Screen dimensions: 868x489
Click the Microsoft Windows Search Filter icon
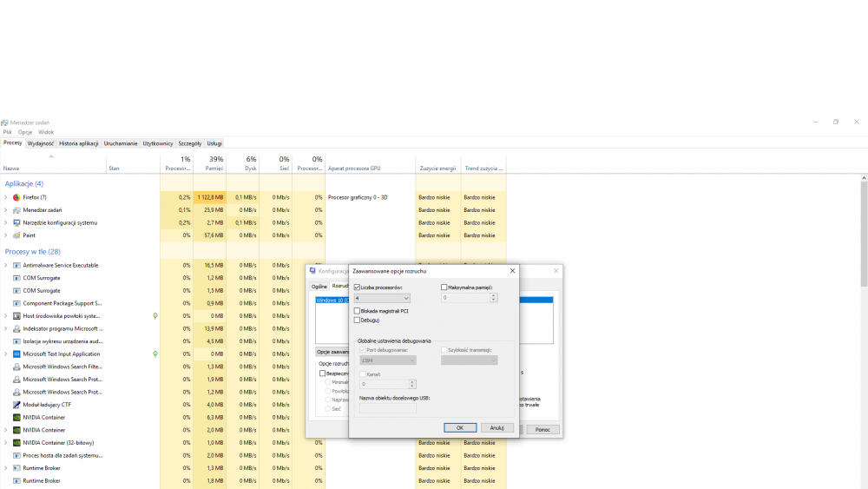[16, 367]
